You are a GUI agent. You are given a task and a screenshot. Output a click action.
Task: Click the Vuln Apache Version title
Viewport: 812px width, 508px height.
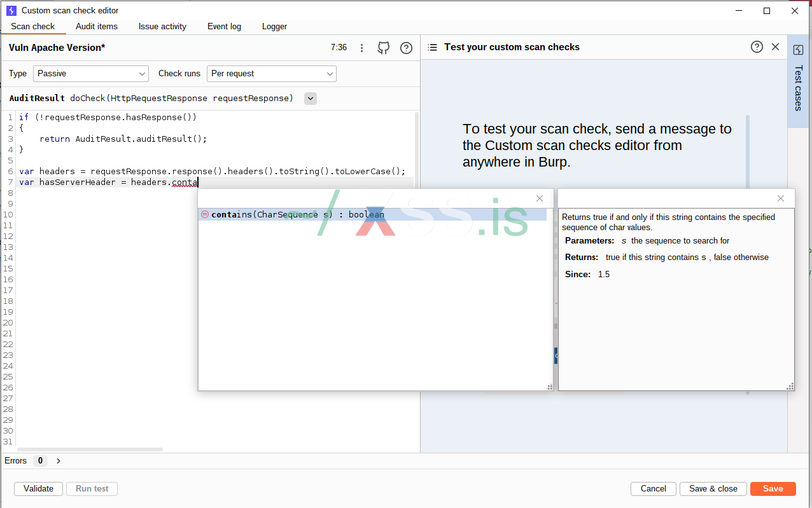tap(57, 48)
